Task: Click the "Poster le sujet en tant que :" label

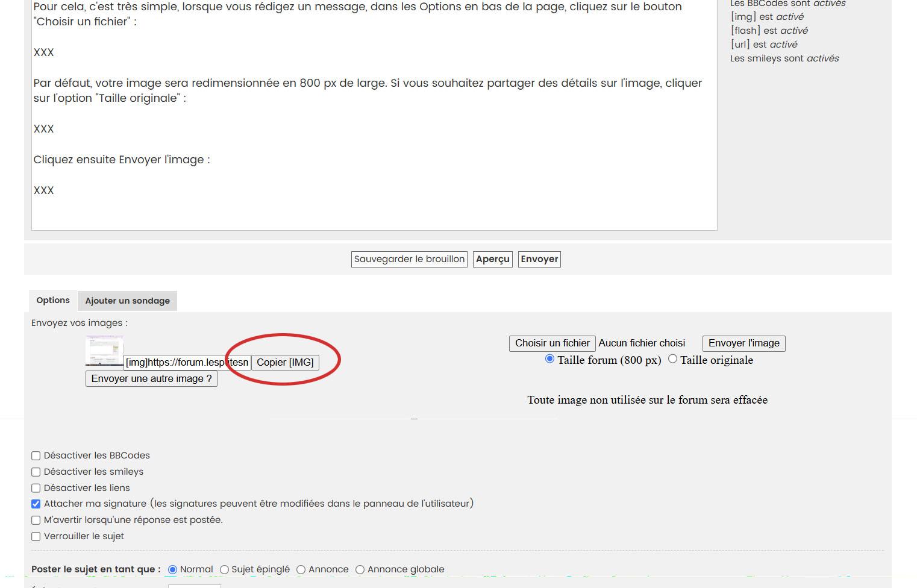Action: point(96,569)
